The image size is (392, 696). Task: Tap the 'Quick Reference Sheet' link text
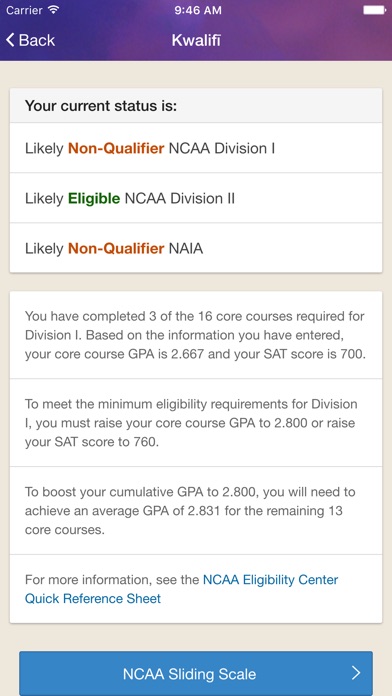point(93,598)
